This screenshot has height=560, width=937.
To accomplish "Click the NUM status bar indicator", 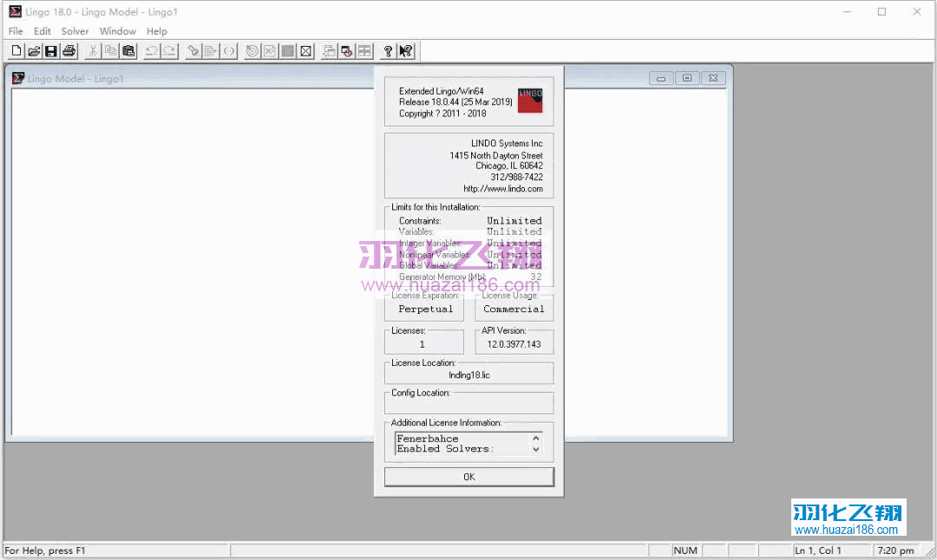I will [x=685, y=550].
